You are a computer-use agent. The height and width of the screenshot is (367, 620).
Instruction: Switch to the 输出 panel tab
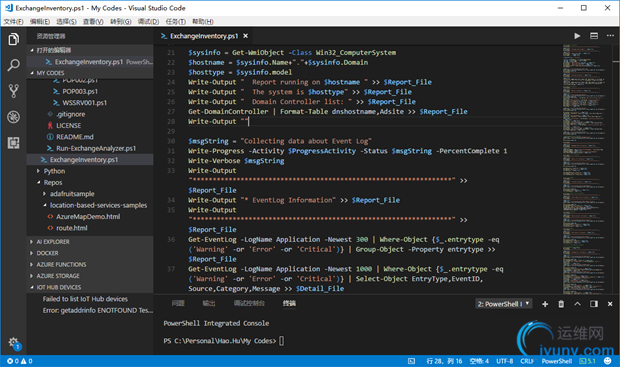click(x=209, y=303)
